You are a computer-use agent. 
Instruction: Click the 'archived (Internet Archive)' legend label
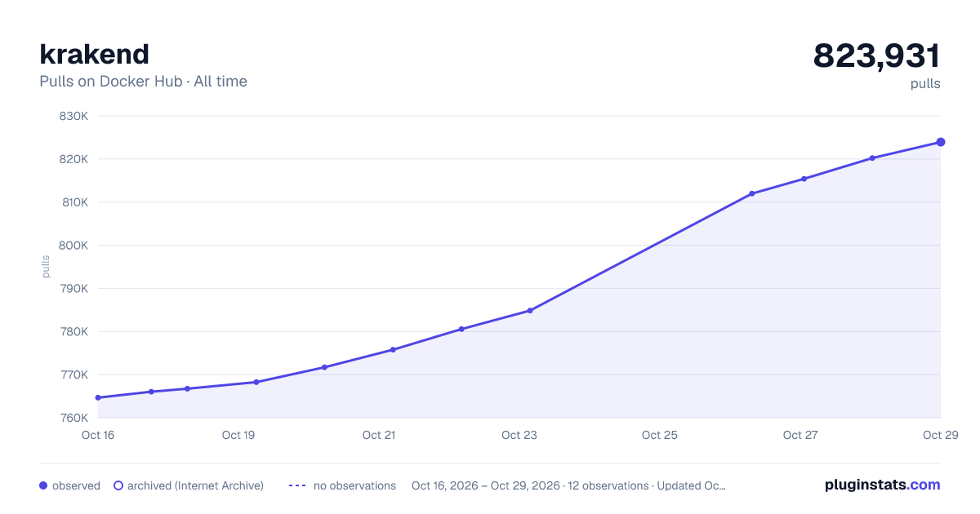tap(195, 485)
